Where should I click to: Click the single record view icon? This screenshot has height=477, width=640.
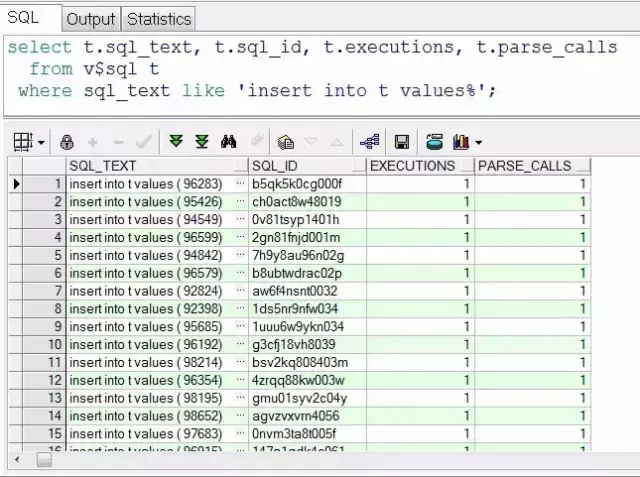coord(285,142)
